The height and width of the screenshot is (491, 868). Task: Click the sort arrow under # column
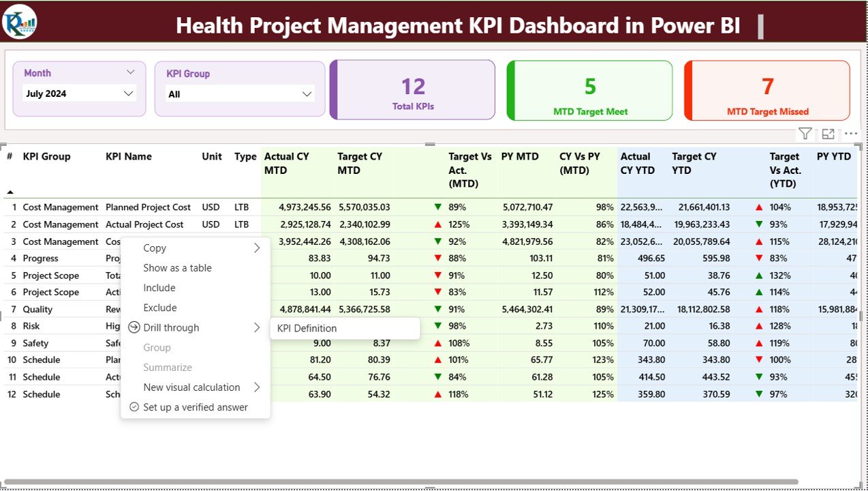pos(10,192)
